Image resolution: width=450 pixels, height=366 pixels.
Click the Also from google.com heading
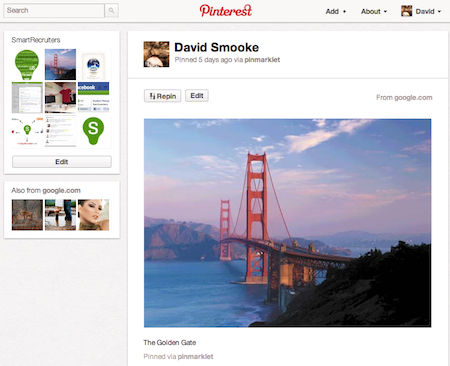(46, 190)
